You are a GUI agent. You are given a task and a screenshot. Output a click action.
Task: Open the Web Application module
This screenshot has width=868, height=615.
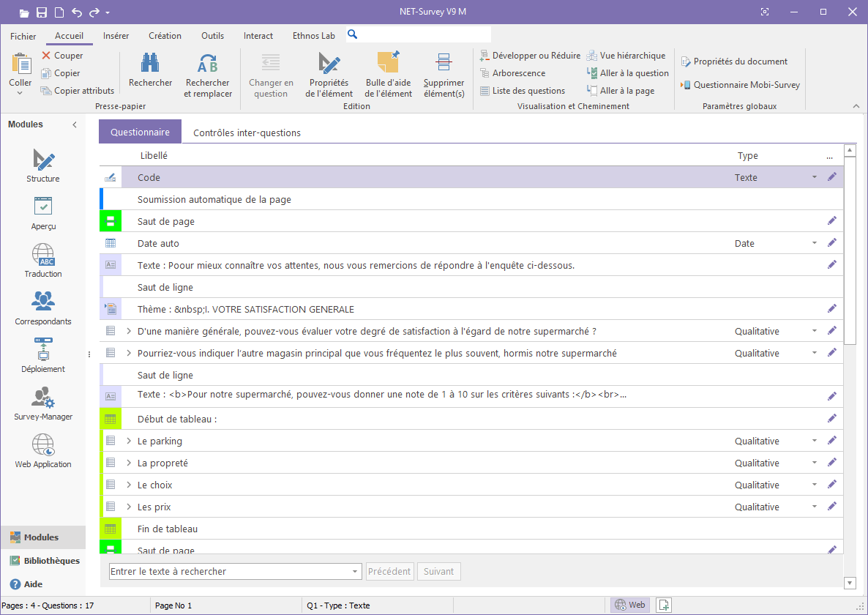coord(43,451)
